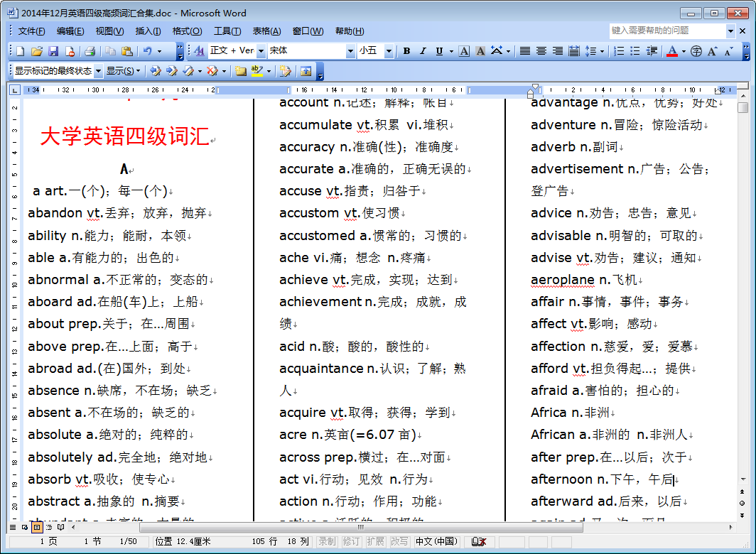This screenshot has width=756, height=554.
Task: Accept the selected change
Action: pyautogui.click(x=188, y=71)
